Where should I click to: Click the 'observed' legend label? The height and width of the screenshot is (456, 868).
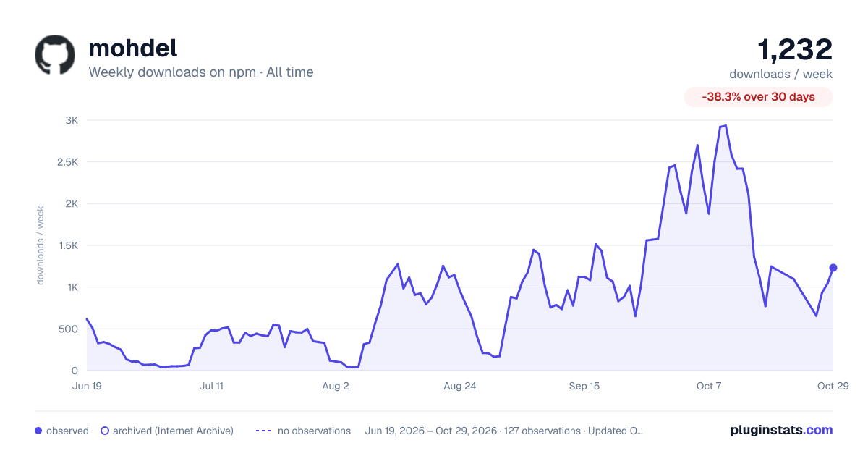(67, 431)
